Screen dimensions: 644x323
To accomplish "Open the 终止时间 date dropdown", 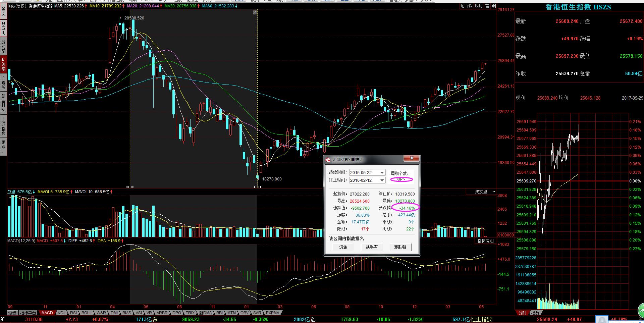I will (x=382, y=180).
